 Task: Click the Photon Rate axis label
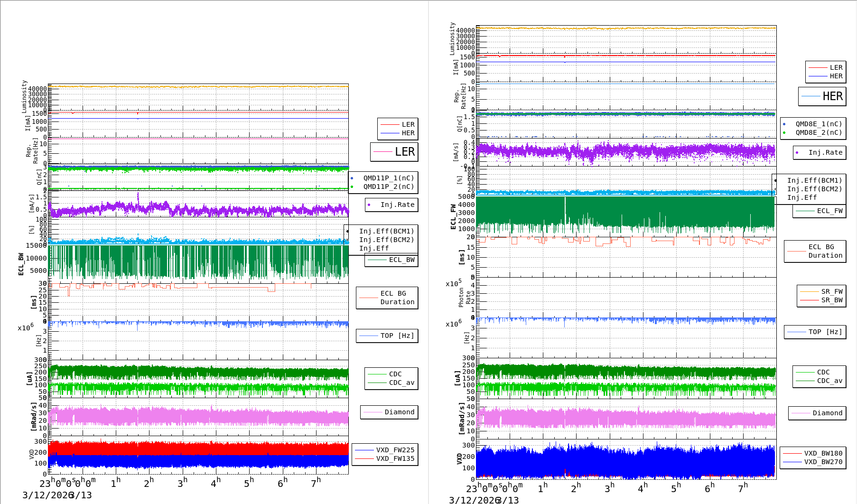[465, 298]
